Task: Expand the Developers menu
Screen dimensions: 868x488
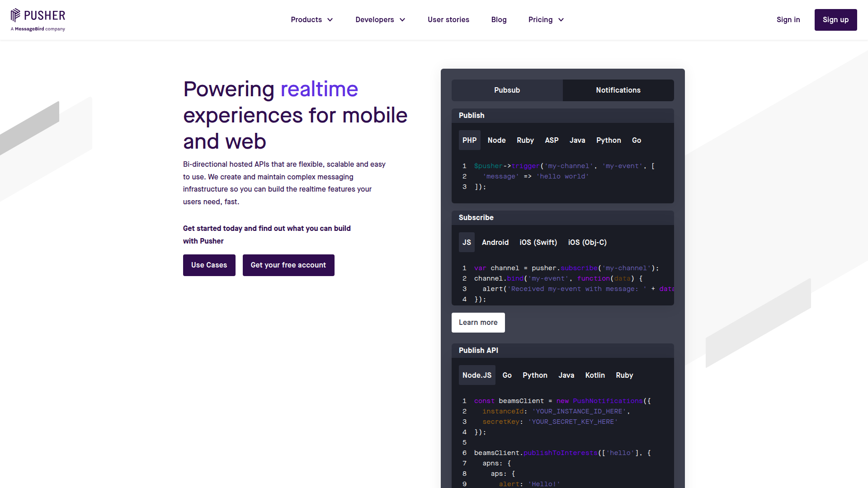Action: coord(380,20)
